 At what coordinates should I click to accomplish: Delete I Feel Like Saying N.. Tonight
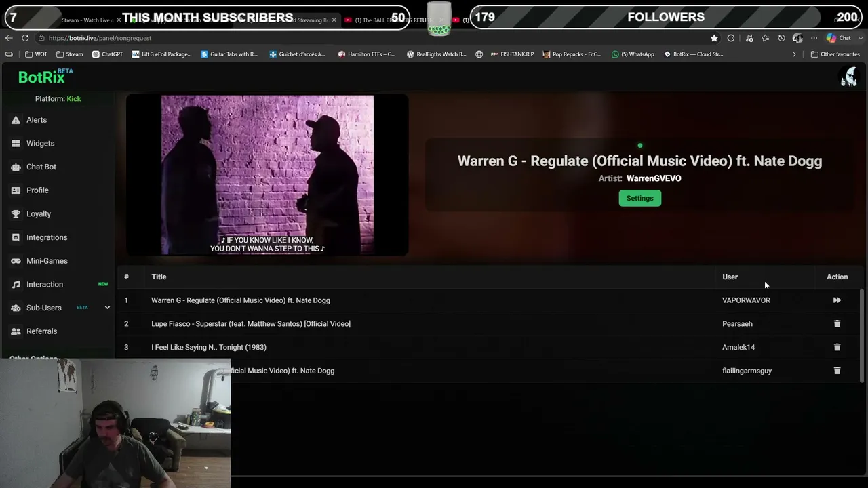[x=837, y=347]
